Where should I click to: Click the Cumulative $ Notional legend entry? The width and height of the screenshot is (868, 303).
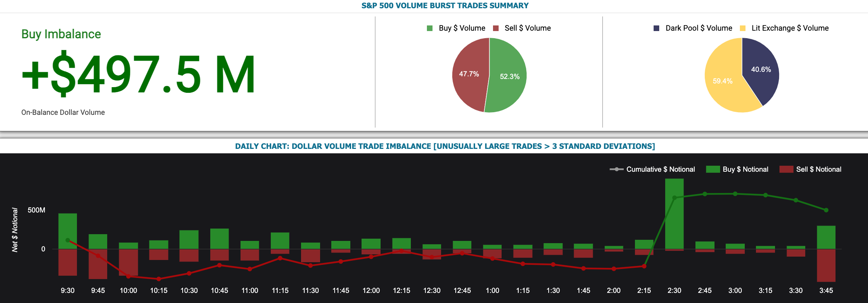point(652,169)
